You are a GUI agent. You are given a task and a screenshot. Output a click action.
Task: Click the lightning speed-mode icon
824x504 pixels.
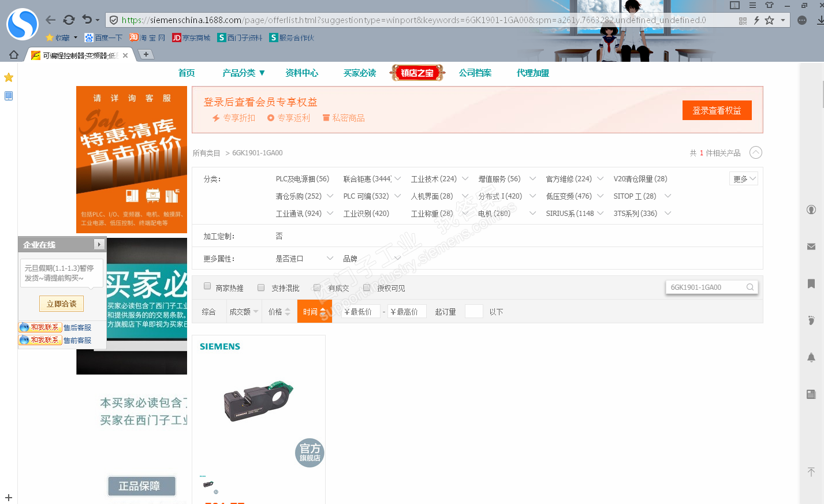[756, 20]
